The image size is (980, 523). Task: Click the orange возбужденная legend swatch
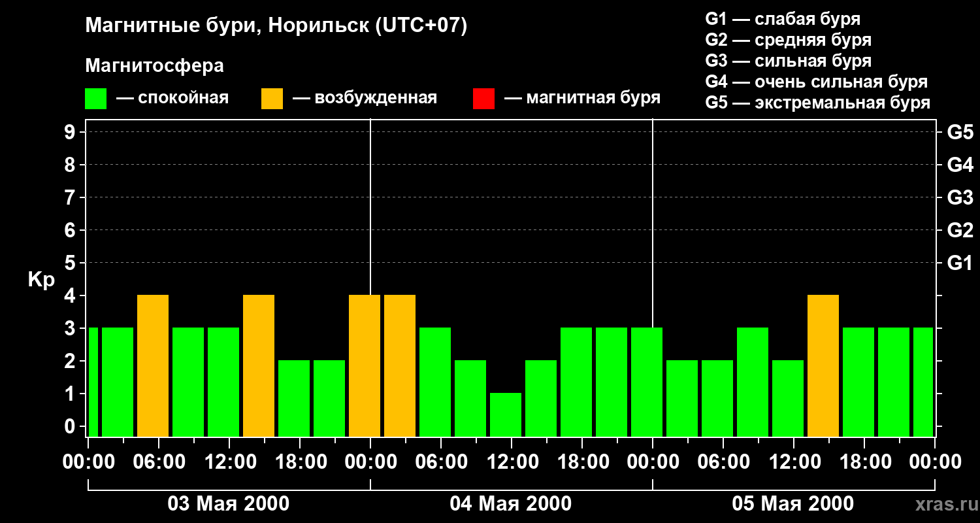[x=272, y=99]
